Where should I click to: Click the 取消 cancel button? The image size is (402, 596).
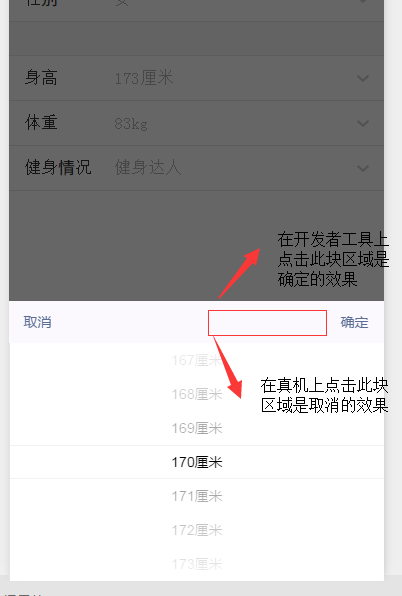click(37, 322)
